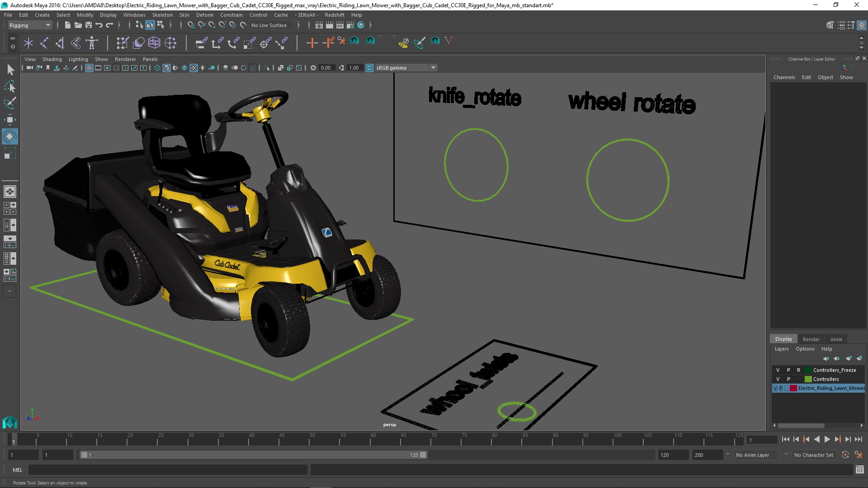Image resolution: width=868 pixels, height=488 pixels.
Task: Toggle viewport grid in panel toolbar
Action: pos(89,68)
